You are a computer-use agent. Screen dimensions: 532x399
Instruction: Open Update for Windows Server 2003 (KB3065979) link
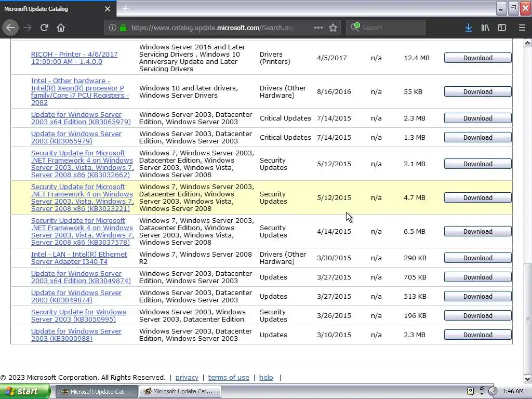click(x=76, y=137)
